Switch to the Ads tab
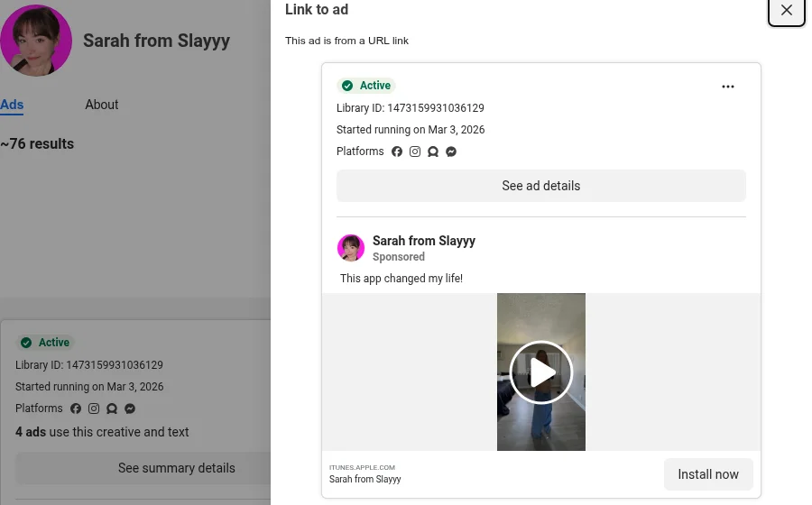 (x=12, y=105)
